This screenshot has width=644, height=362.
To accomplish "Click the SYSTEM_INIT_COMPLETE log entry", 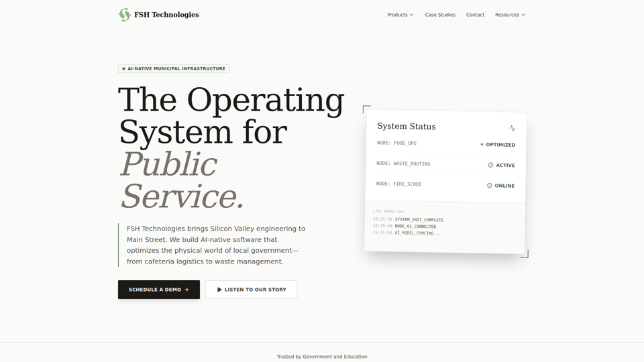I will [x=419, y=220].
